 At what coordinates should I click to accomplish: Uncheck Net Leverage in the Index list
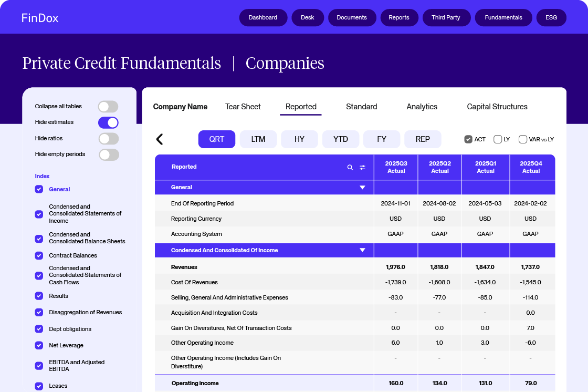(x=39, y=345)
